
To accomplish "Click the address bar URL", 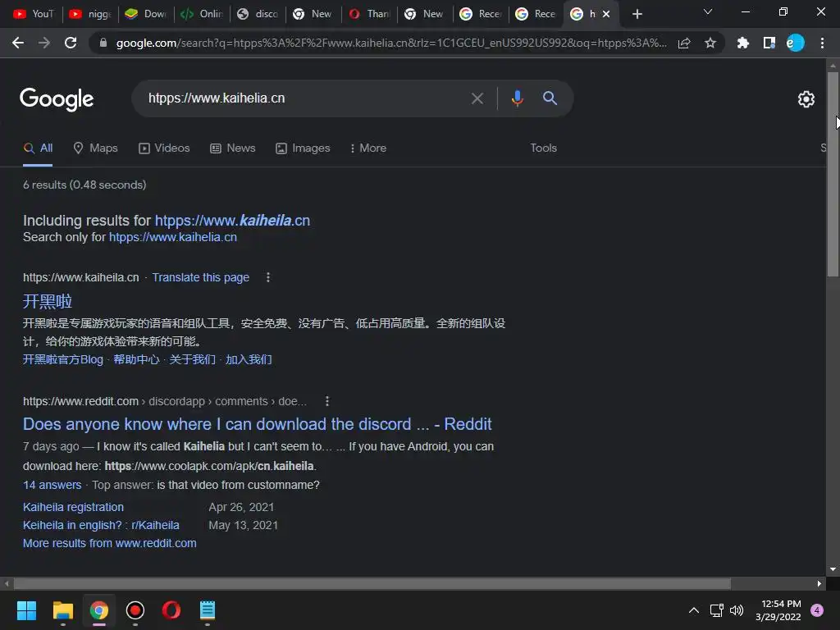I will [x=391, y=43].
